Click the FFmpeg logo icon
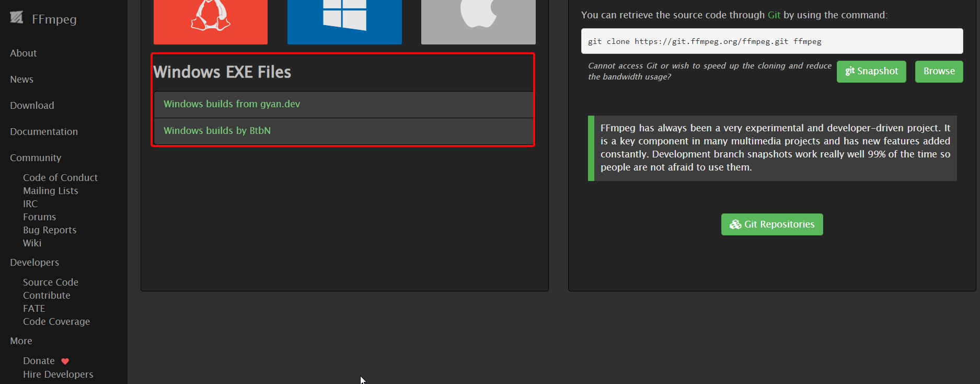Image resolution: width=980 pixels, height=384 pixels. click(17, 18)
